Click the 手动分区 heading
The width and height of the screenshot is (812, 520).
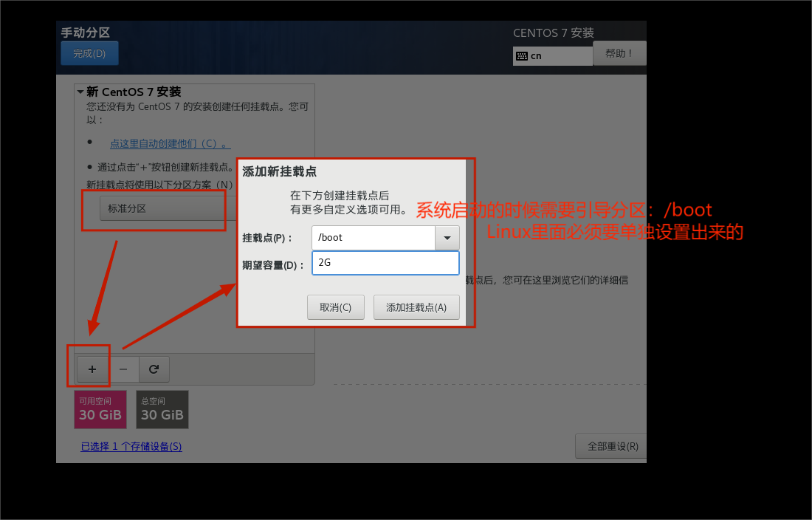pos(86,32)
